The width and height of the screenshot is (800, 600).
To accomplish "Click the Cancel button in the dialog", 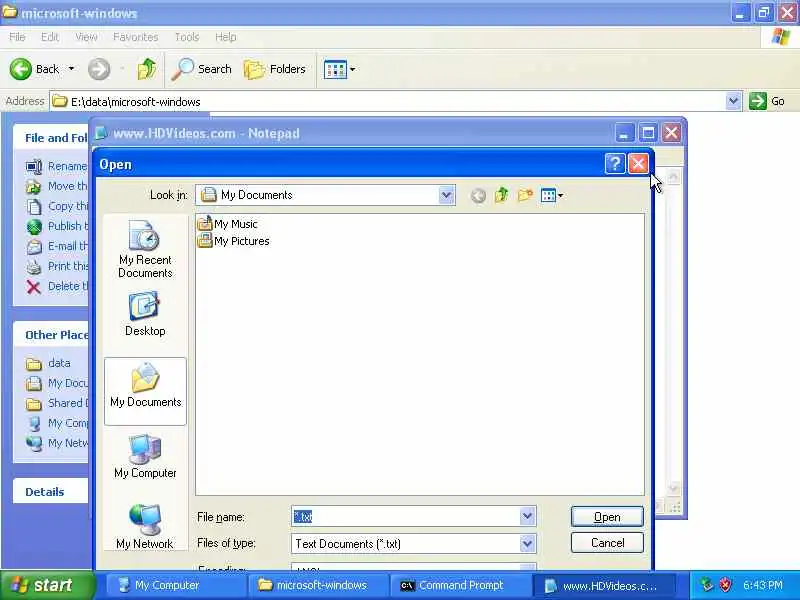I will pos(607,543).
